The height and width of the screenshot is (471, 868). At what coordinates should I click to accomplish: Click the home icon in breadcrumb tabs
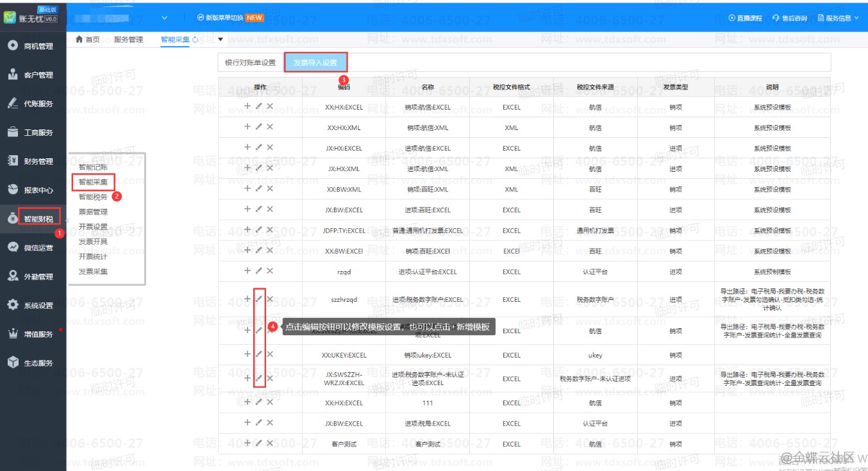click(x=79, y=40)
